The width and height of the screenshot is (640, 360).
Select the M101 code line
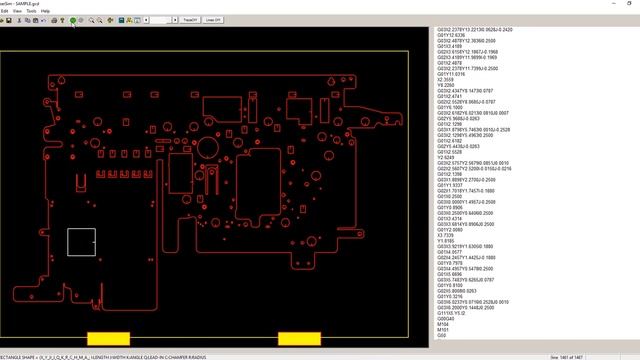click(x=443, y=330)
